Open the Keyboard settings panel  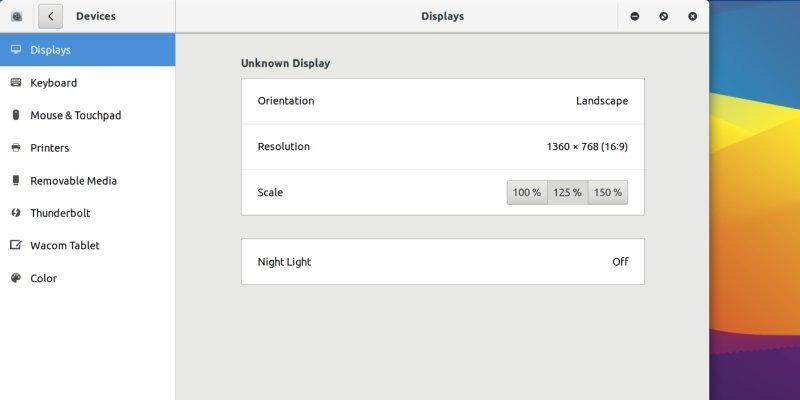[x=54, y=83]
